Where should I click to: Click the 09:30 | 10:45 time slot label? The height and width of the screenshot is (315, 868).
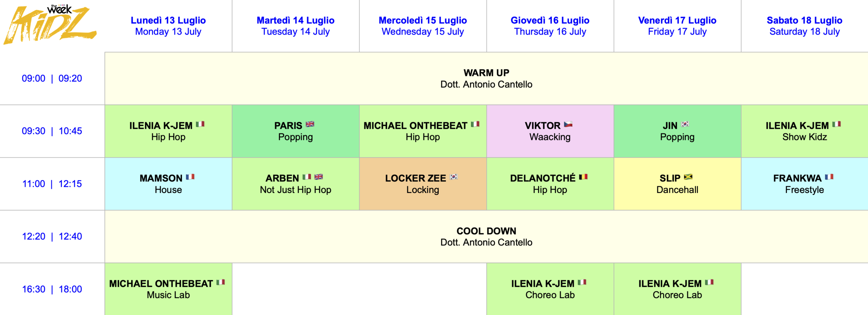click(x=52, y=131)
